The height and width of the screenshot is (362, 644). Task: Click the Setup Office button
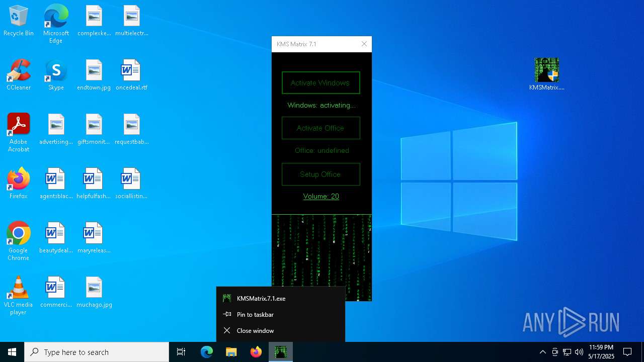point(321,174)
